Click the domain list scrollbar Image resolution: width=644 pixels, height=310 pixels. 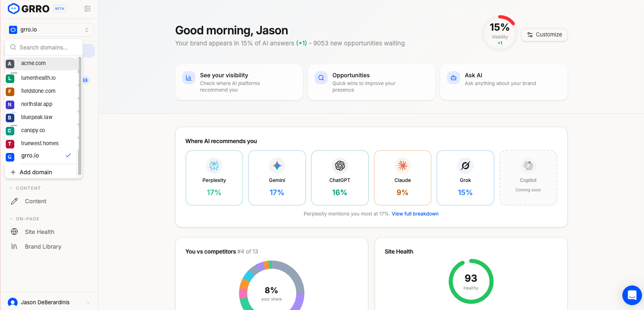click(79, 116)
